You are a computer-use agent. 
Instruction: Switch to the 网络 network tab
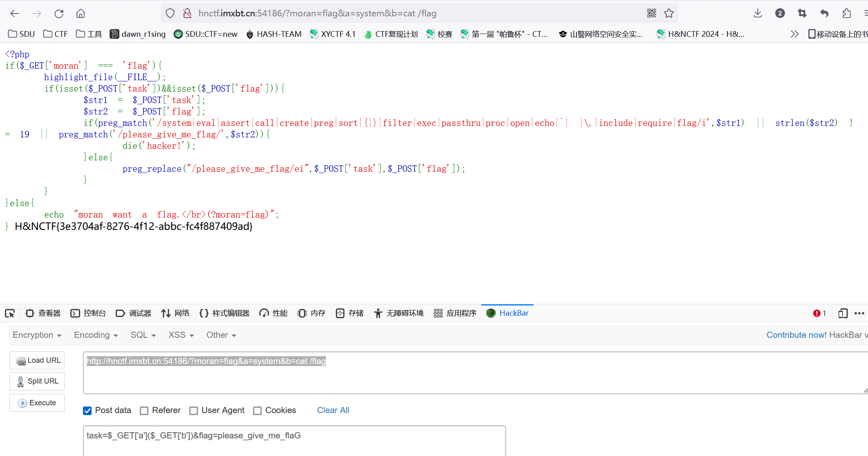(x=175, y=313)
